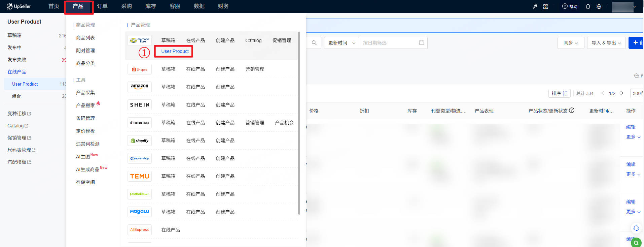644x247 pixels.
Task: Click the search magnifier icon
Action: (314, 43)
